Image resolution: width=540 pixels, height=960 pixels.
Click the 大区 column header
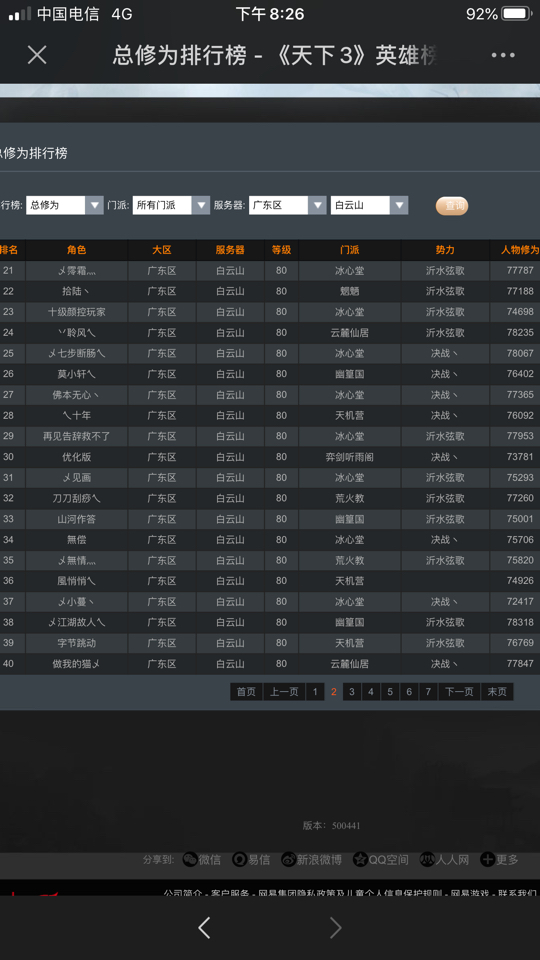pyautogui.click(x=162, y=250)
